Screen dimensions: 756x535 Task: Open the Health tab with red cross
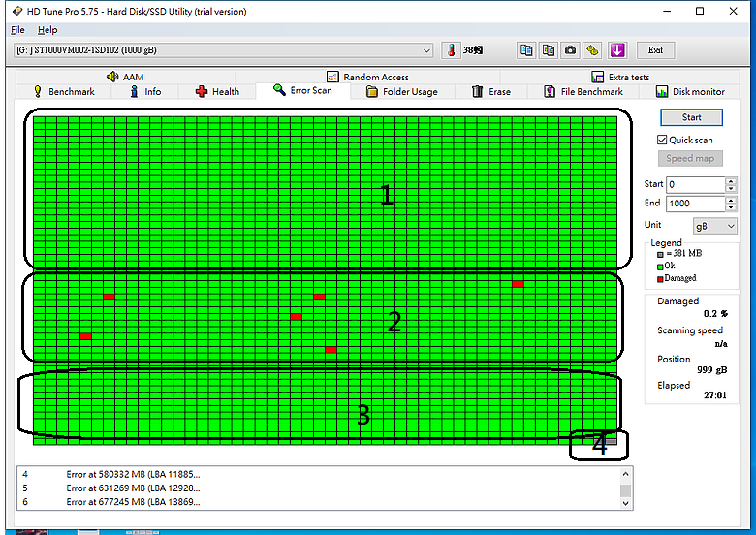217,92
